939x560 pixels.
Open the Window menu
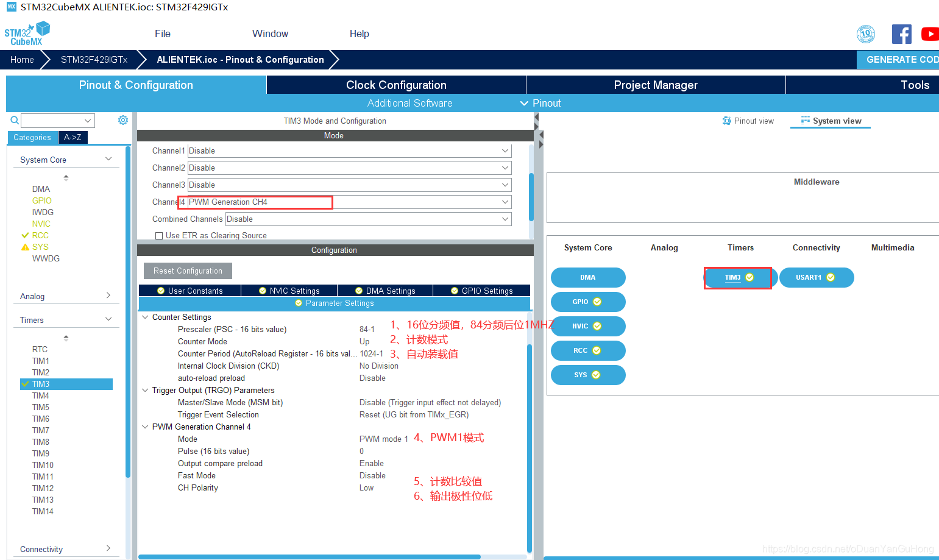click(x=271, y=34)
